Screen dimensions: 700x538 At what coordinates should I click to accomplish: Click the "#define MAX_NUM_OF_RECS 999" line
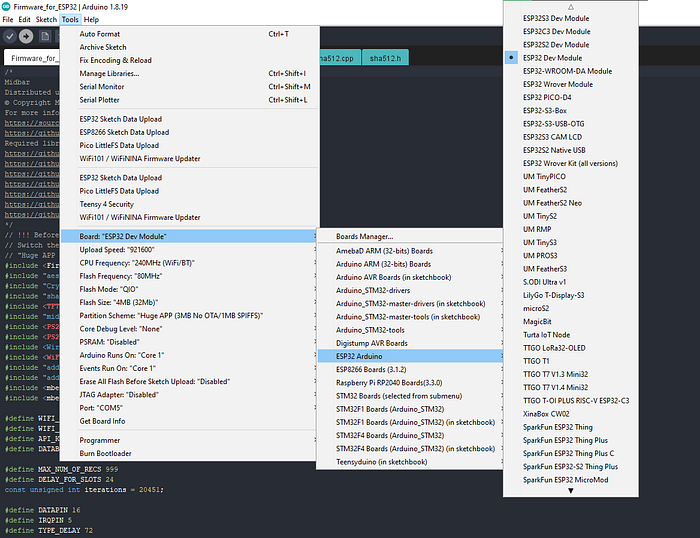(61, 469)
